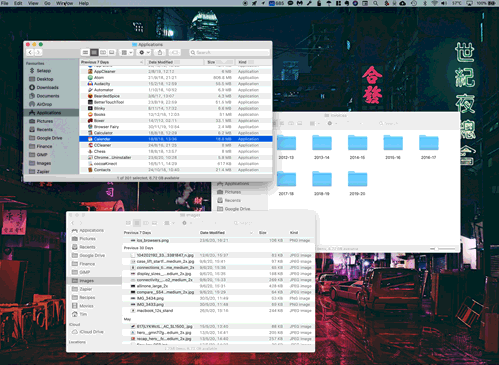
Task: Select the BetterTouchTool application row
Action: 176,102
